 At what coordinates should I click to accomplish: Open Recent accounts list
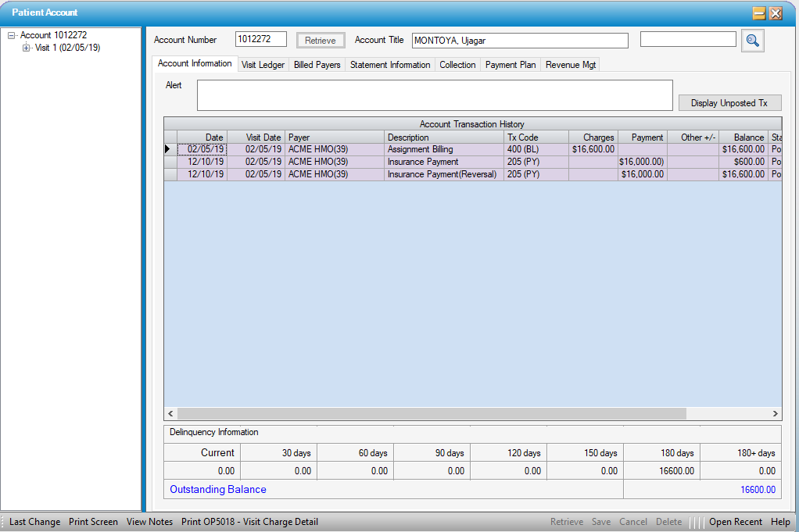(735, 522)
